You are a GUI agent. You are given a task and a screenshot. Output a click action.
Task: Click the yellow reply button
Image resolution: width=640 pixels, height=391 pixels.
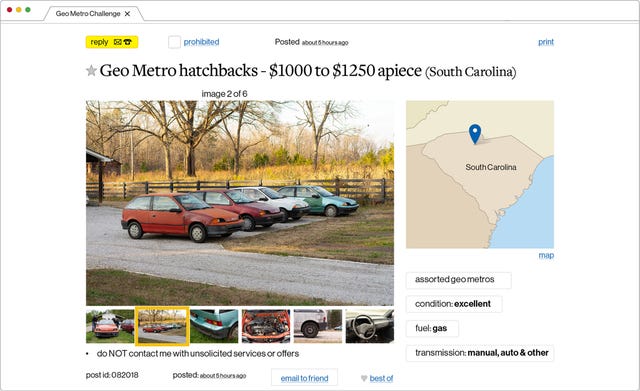[x=112, y=42]
